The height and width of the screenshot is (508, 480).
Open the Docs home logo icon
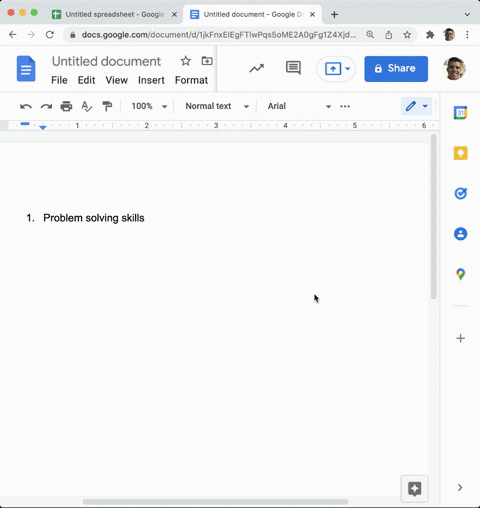[x=26, y=69]
